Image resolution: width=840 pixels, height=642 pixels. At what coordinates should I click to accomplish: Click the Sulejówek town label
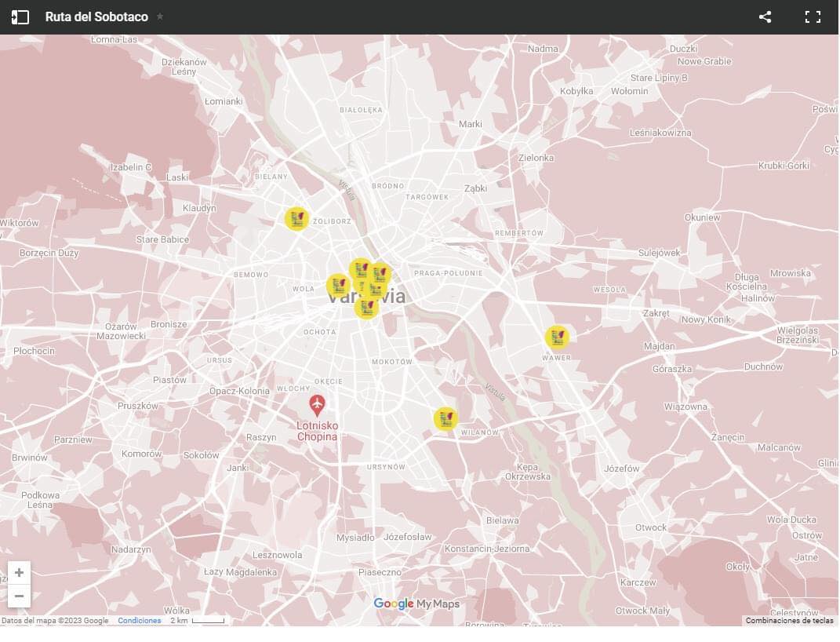[659, 253]
